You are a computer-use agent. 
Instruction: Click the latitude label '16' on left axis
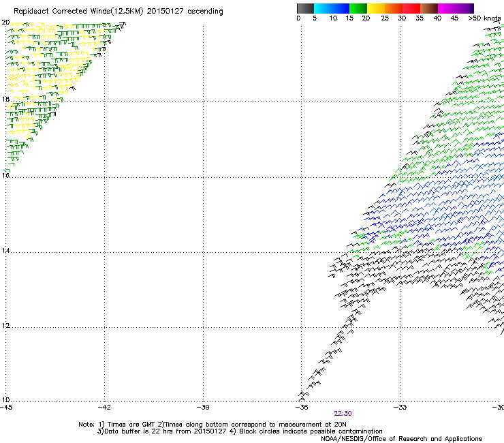coord(5,175)
